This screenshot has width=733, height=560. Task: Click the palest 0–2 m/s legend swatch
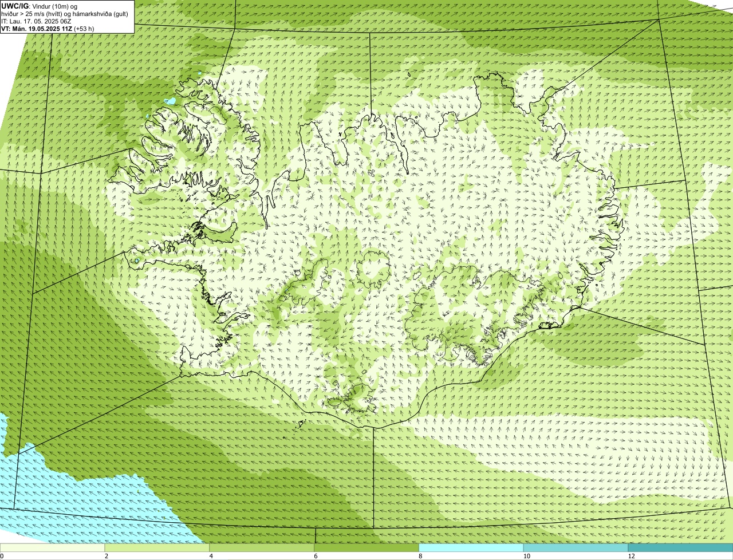[53, 547]
